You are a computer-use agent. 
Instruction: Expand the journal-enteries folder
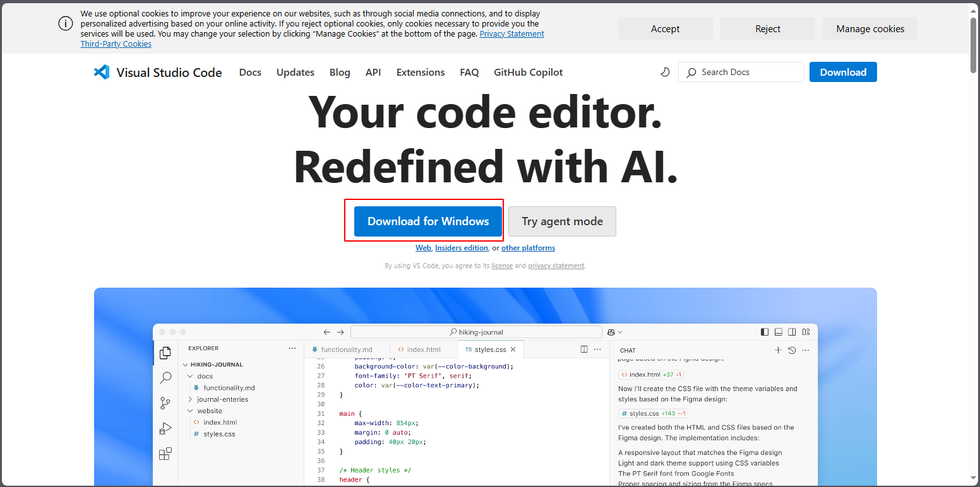[x=218, y=399]
